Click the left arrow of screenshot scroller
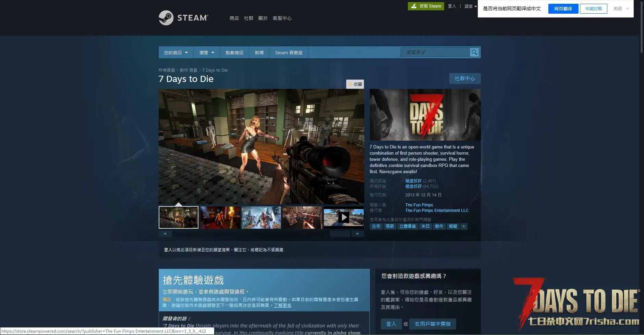644x335 pixels. (x=165, y=234)
